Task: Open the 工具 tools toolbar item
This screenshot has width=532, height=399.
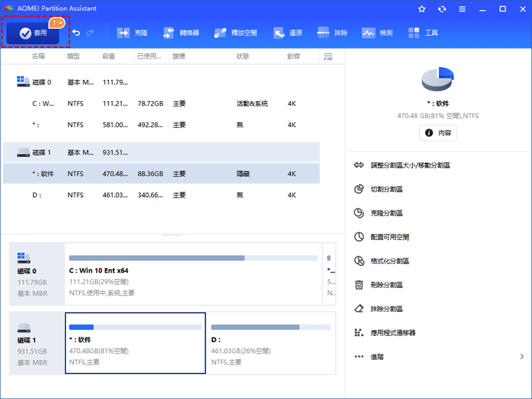Action: pyautogui.click(x=423, y=33)
